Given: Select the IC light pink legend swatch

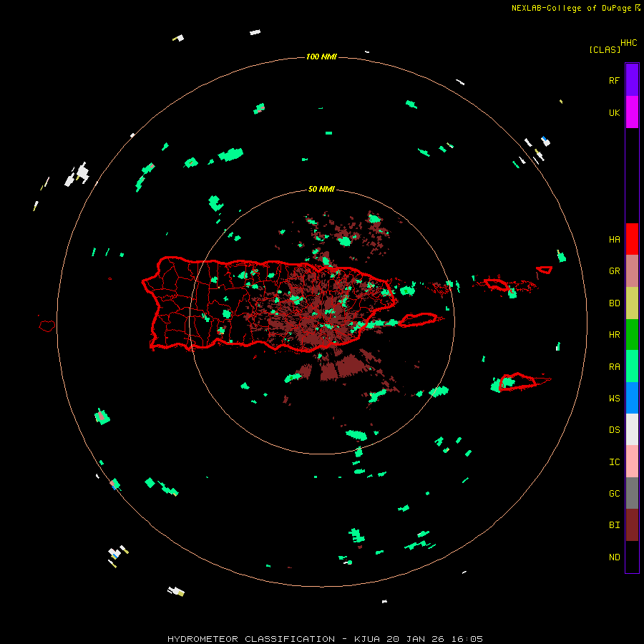Looking at the screenshot, I should click(632, 462).
